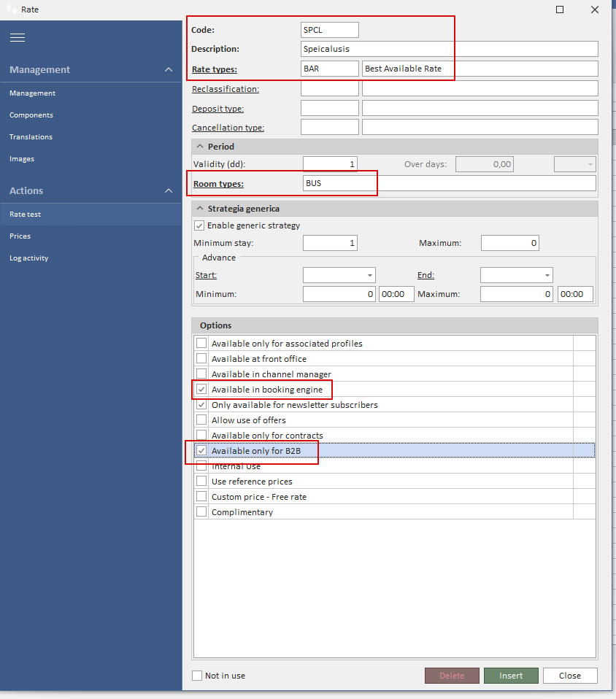Focus the Maximum stay field
The image size is (616, 699).
point(510,243)
